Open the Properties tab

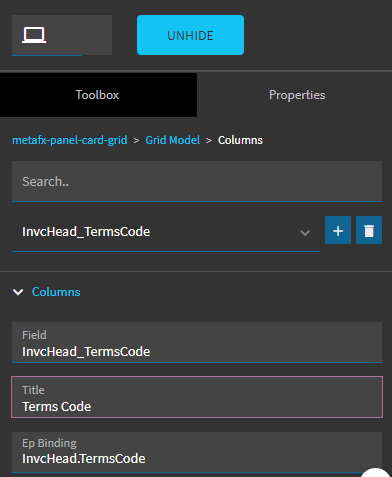pos(297,95)
